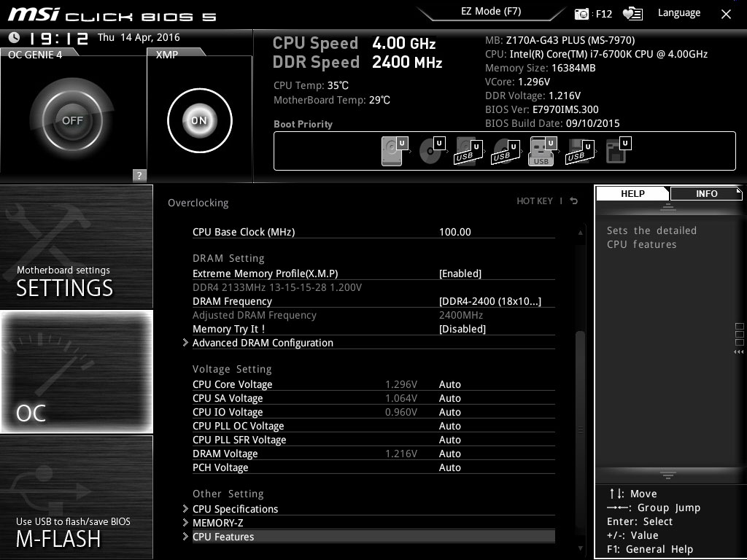Click the Boot Priority label
This screenshot has height=560, width=747.
click(303, 124)
